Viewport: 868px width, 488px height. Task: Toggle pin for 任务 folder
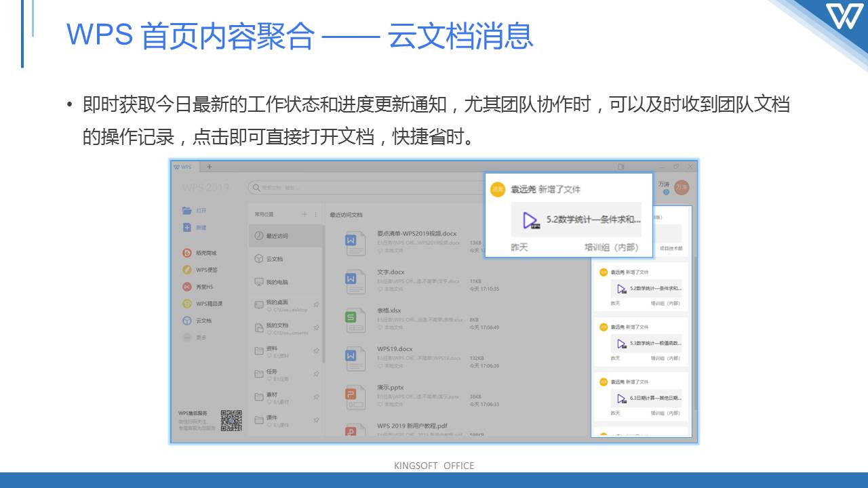point(316,374)
